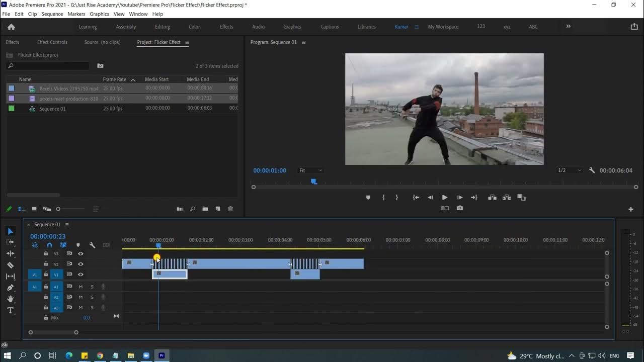
Task: Step back one frame
Action: pos(430,198)
